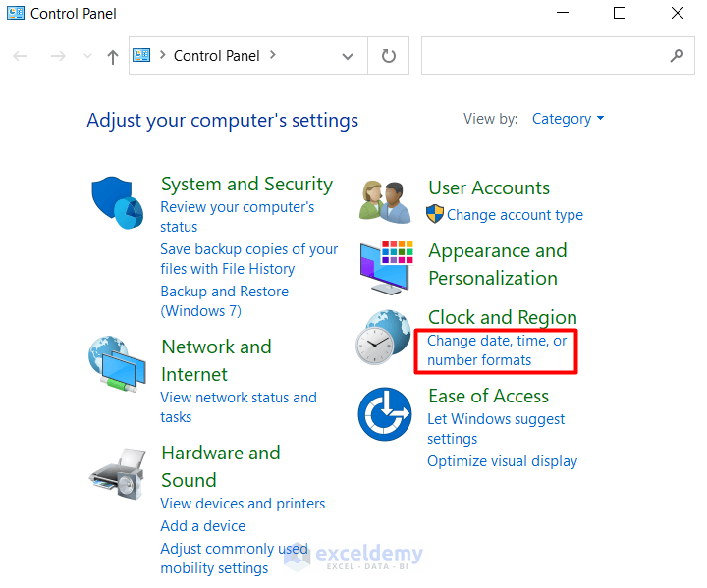
Task: Click the Ease of Access icon
Action: click(x=384, y=413)
